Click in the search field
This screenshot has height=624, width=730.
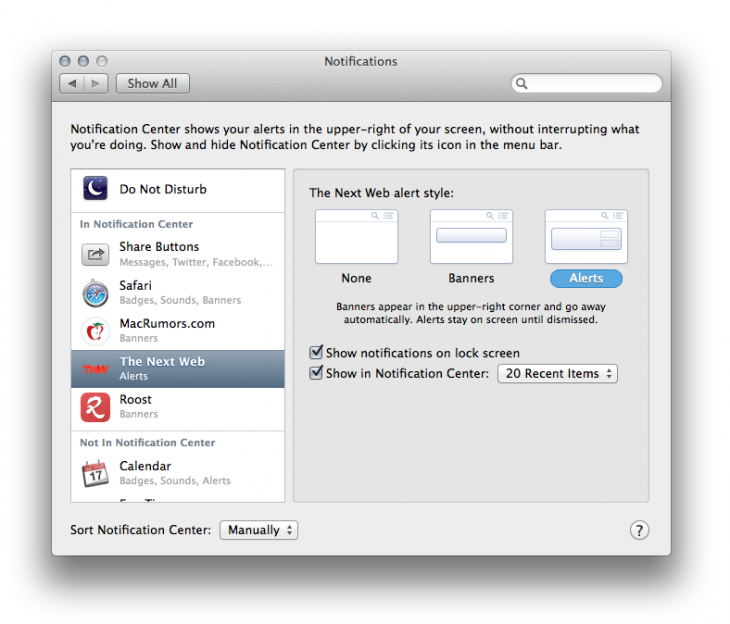tap(587, 83)
